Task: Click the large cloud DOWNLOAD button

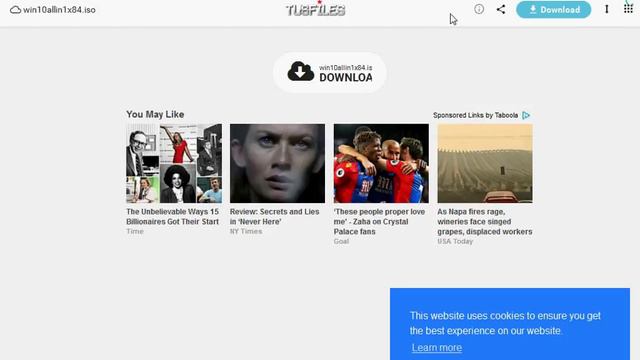Action: 329,72
